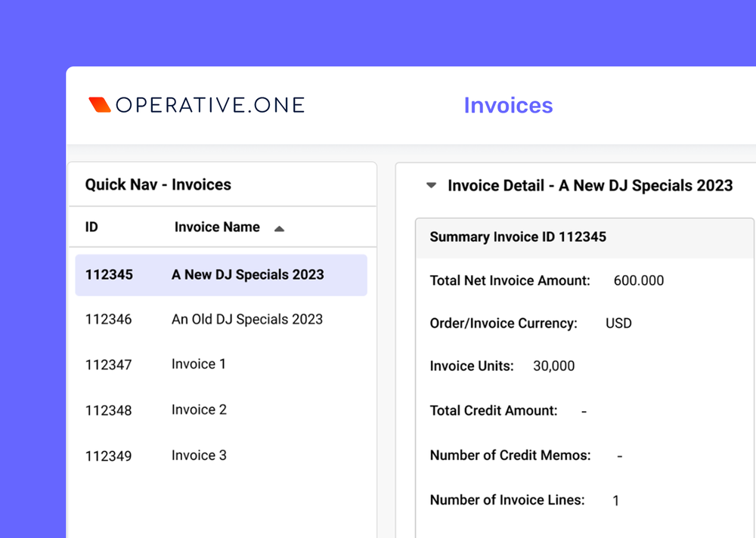
Task: Click the Order/Invoice Currency USD value
Action: 618,323
